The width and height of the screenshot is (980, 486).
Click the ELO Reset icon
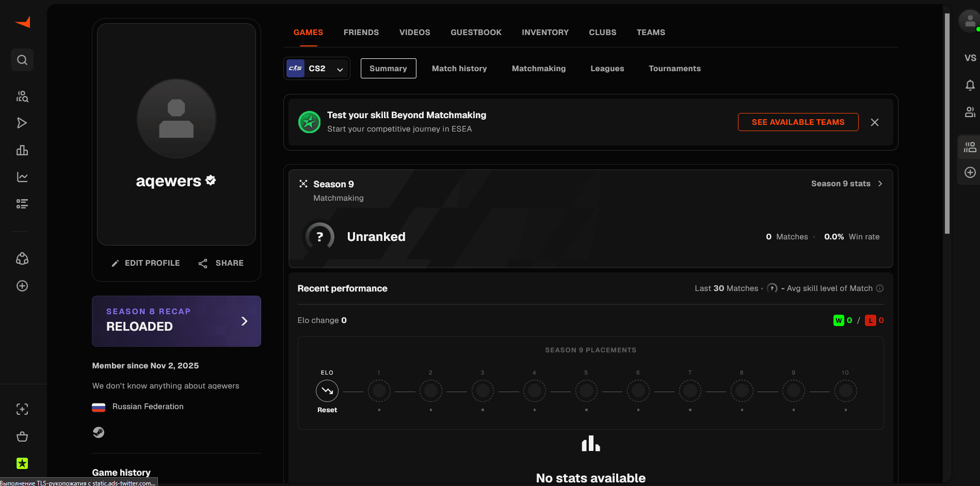327,391
